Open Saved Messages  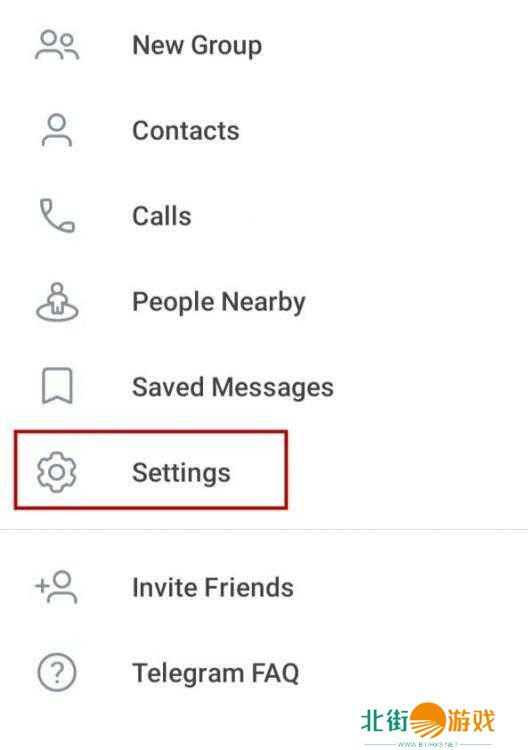tap(264, 386)
